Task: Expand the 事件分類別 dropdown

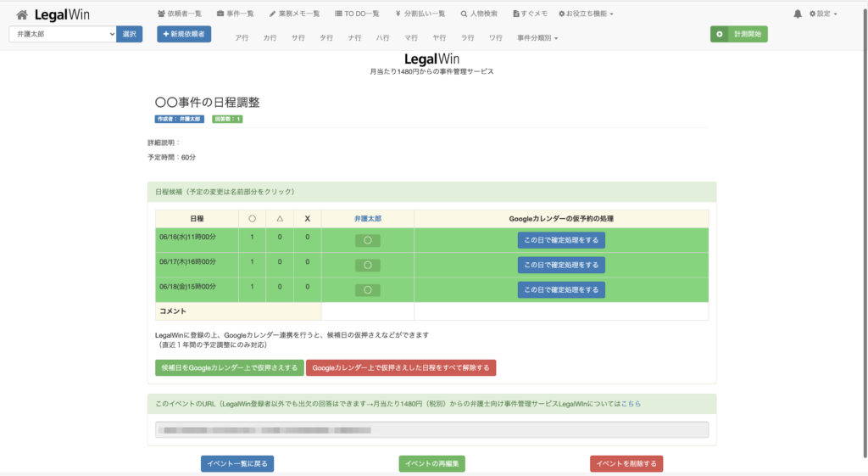Action: coord(537,38)
